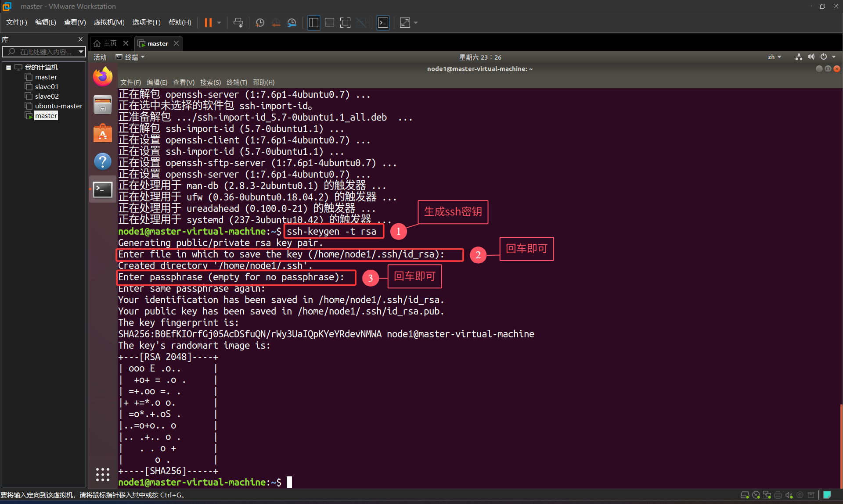Open the Snapshot Manager
This screenshot has width=843, height=504.
click(292, 22)
